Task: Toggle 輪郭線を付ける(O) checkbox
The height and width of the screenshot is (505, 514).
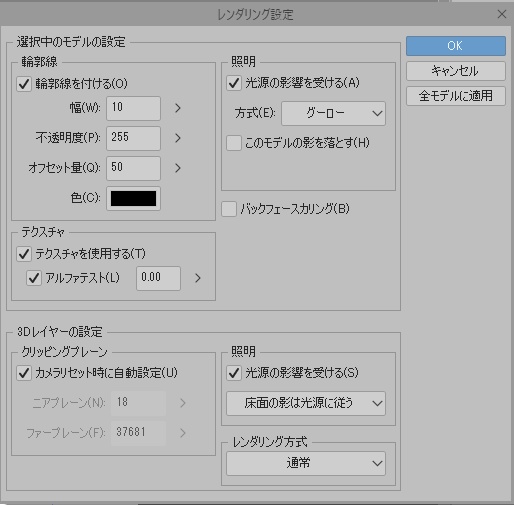Action: pyautogui.click(x=24, y=84)
